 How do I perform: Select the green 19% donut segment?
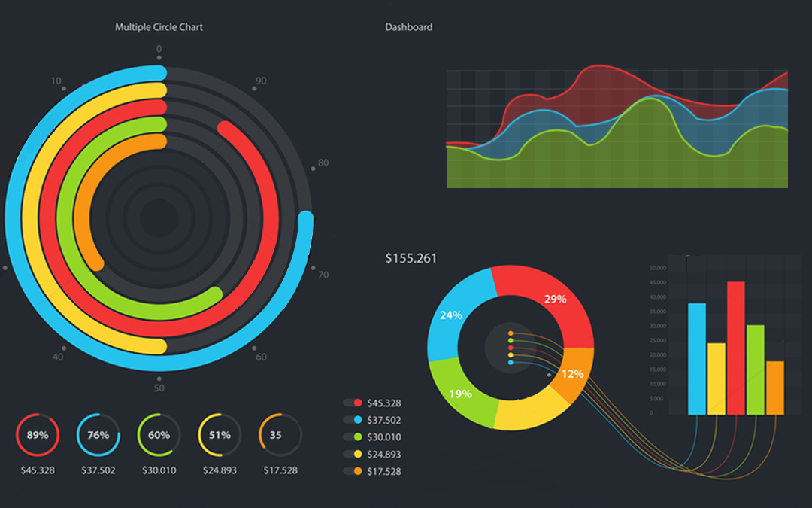(460, 391)
